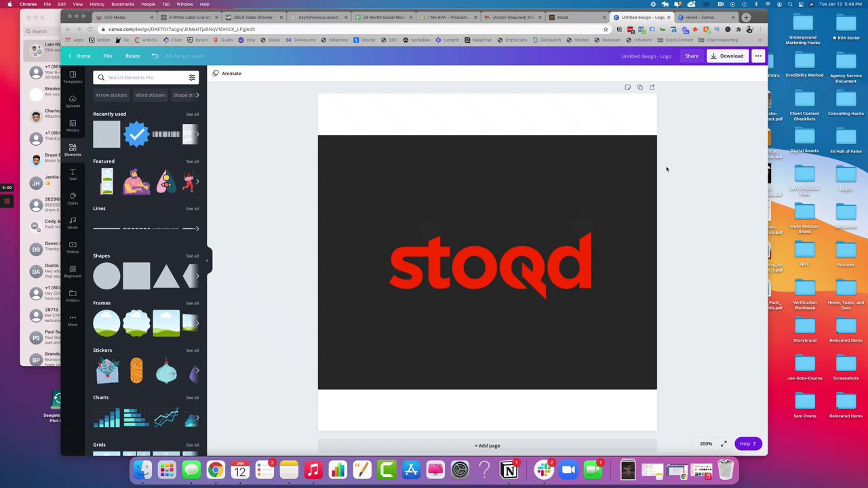Enter fullscreen presentation mode icon
The height and width of the screenshot is (488, 868).
pos(724,443)
